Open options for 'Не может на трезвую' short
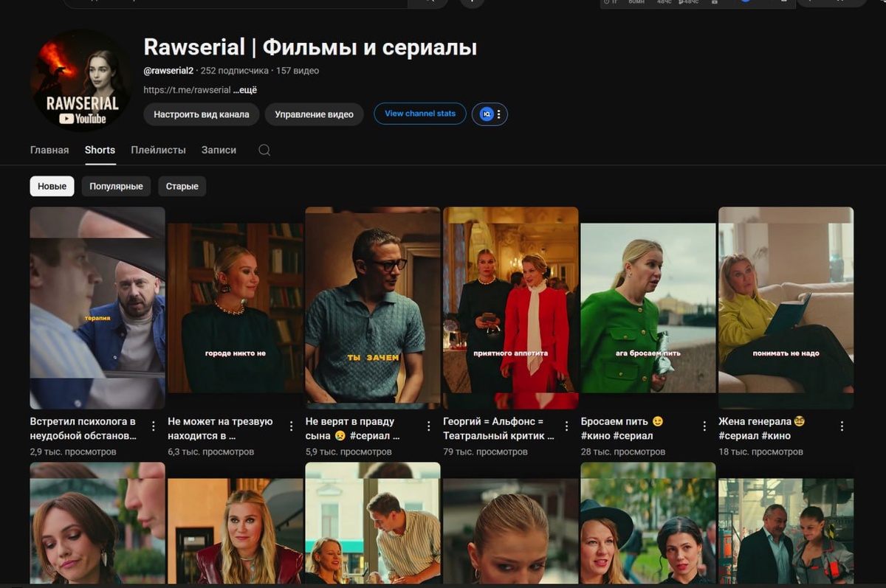 coord(291,426)
